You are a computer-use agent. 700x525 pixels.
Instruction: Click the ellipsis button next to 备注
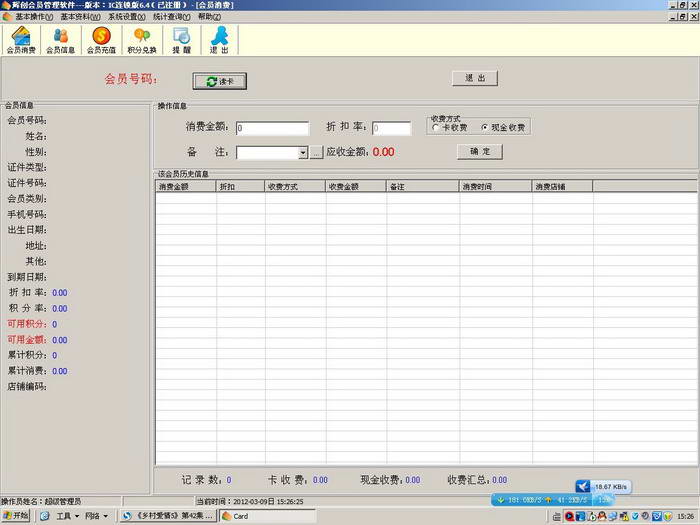317,153
